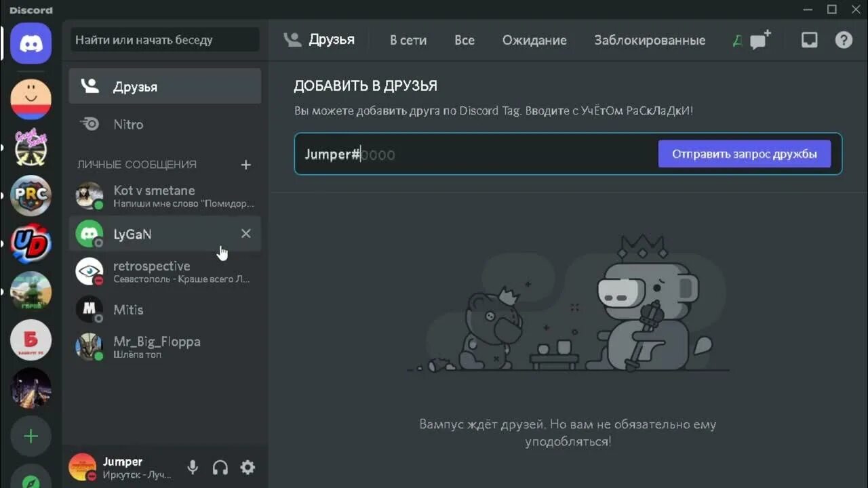
Task: Explore public servers compass icon
Action: 31,478
